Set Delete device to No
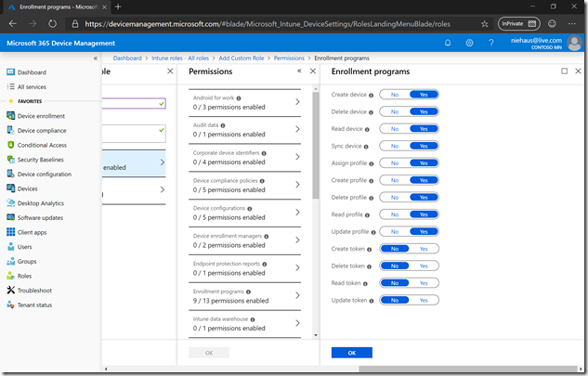Screen dimensions: 588x376 [x=395, y=111]
